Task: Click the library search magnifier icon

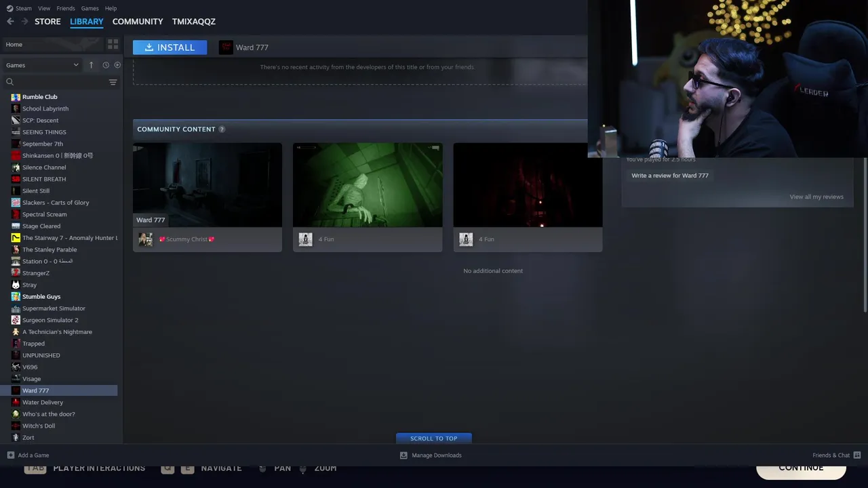Action: click(9, 82)
